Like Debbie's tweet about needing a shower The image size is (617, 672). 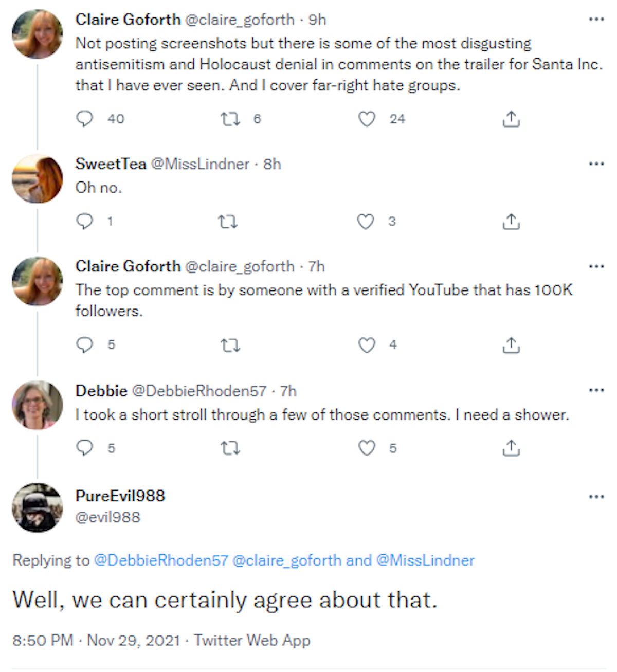tap(367, 448)
